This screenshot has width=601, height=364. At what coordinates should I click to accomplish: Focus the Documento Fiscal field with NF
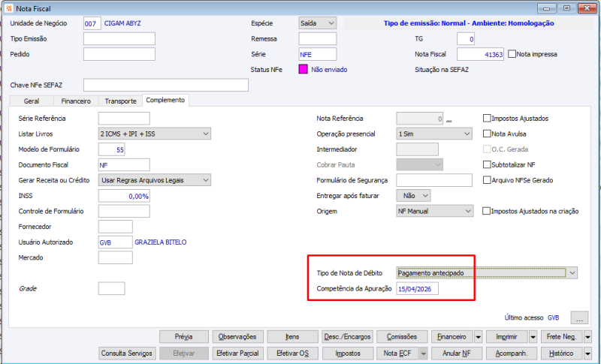coord(124,164)
